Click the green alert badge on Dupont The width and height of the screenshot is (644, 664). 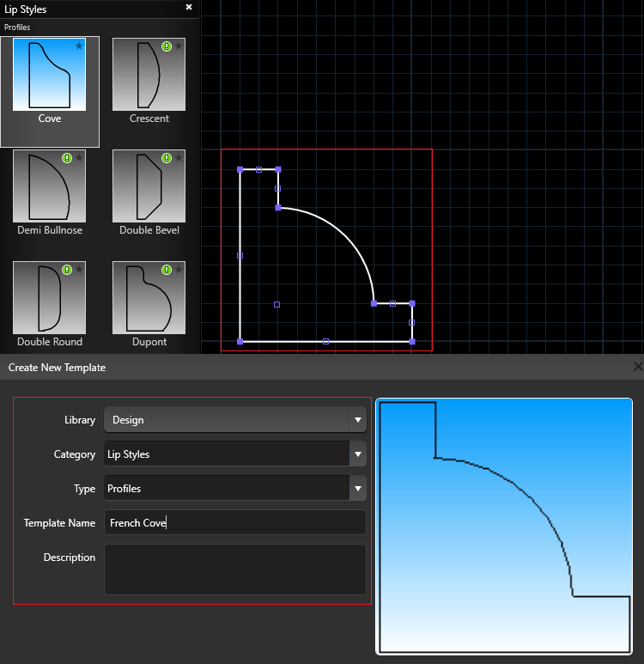pos(167,270)
